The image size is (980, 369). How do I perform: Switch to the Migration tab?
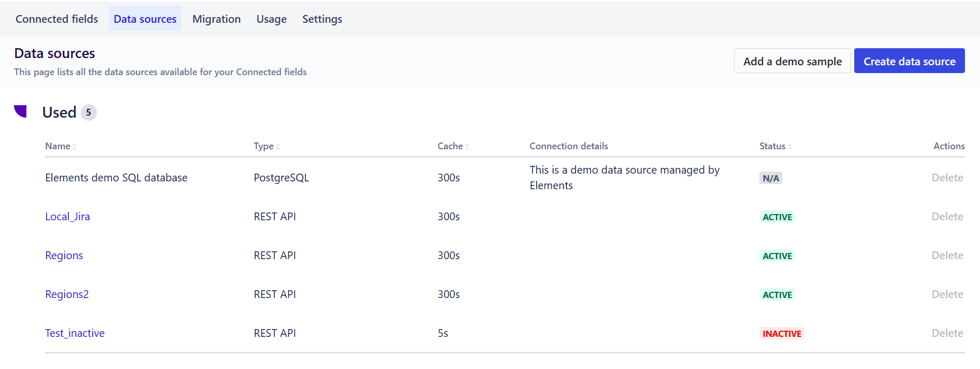(x=216, y=19)
